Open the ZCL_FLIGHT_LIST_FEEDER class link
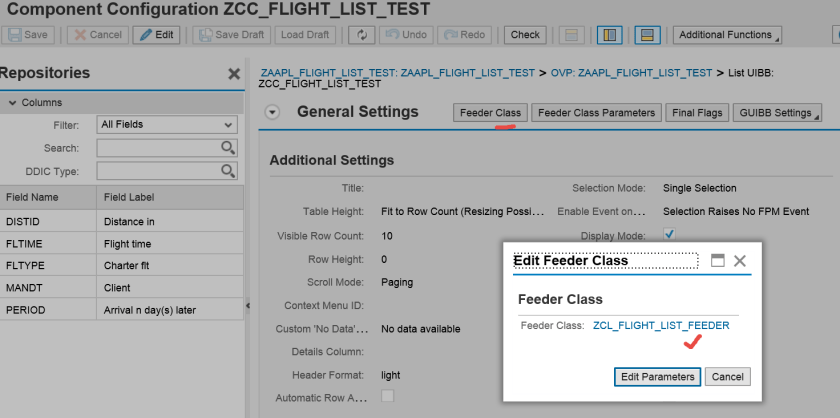840x418 pixels. pyautogui.click(x=661, y=325)
